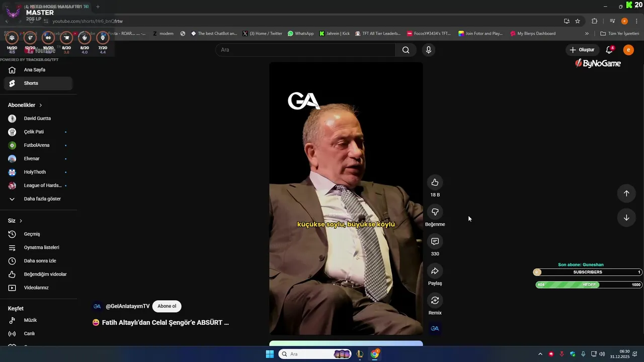Screen dimensions: 644x362
Task: Expand the Siz section chevron
Action: 21,221
